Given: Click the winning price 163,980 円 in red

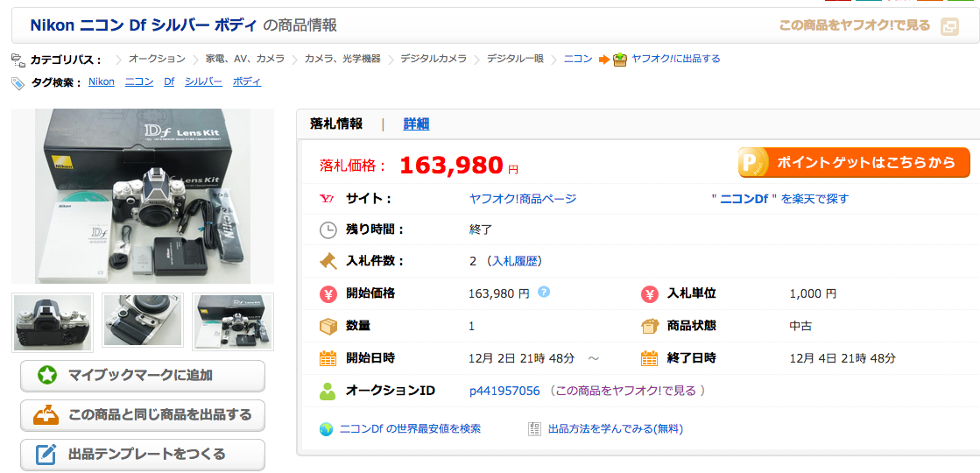Looking at the screenshot, I should click(x=459, y=165).
